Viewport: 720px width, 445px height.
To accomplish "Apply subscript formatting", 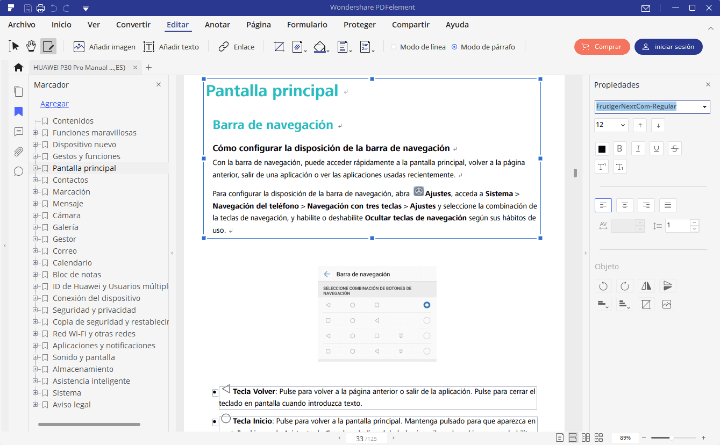I will point(620,167).
